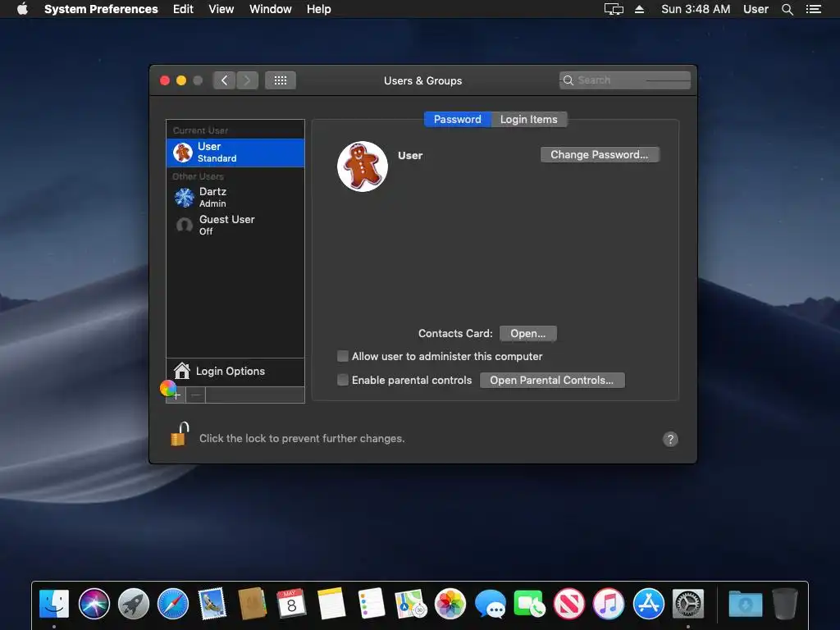Click the gingerbread profile picture
Image resolution: width=840 pixels, height=630 pixels.
click(x=363, y=167)
